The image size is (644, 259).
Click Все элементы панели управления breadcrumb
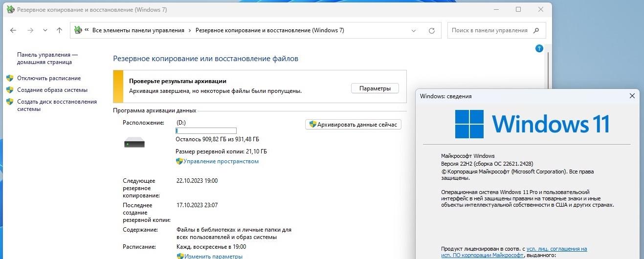(x=138, y=30)
